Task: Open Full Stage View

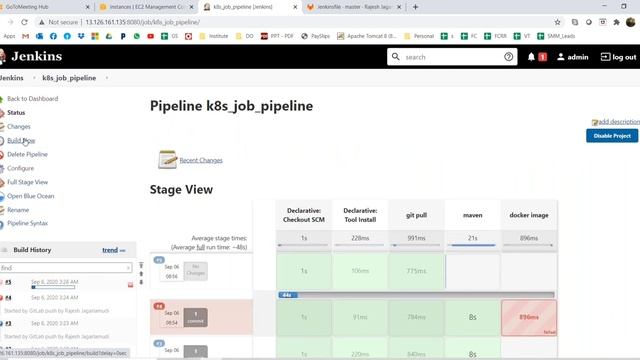Action: tap(27, 182)
